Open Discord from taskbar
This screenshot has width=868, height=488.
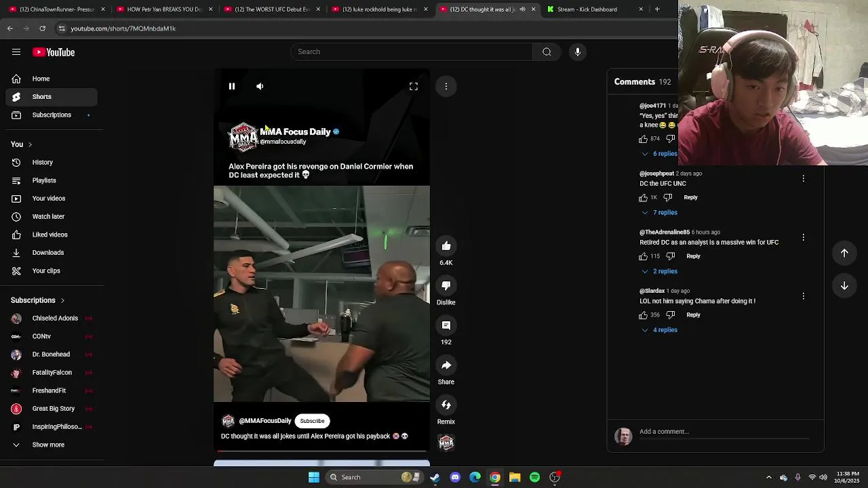coord(455,477)
